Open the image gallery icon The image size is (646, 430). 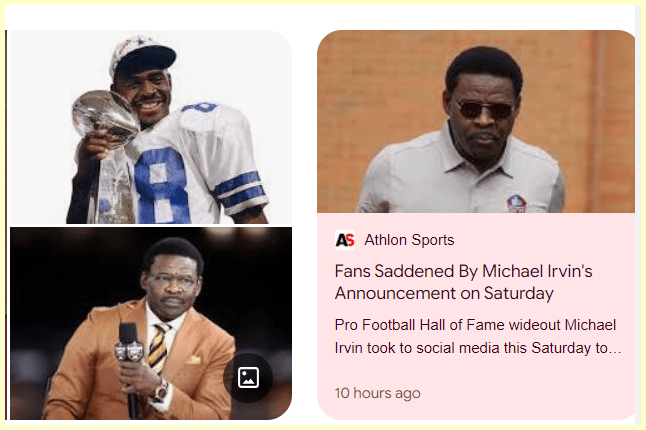(249, 377)
